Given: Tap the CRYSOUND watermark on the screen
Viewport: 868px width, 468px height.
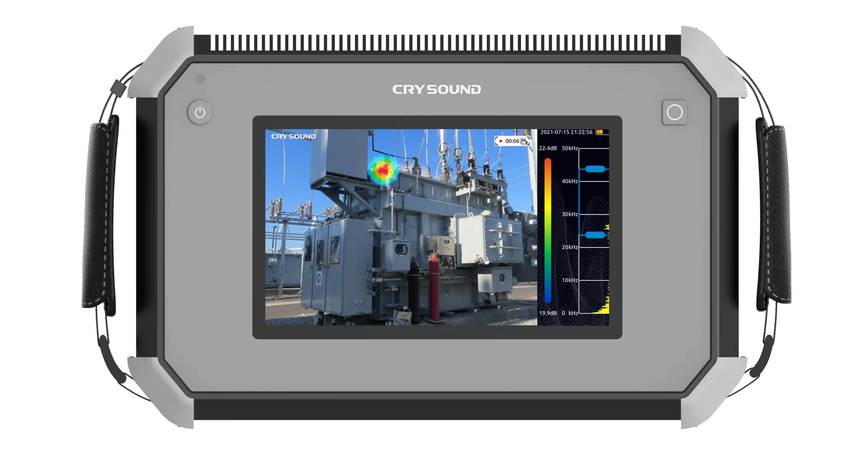Looking at the screenshot, I should 293,136.
